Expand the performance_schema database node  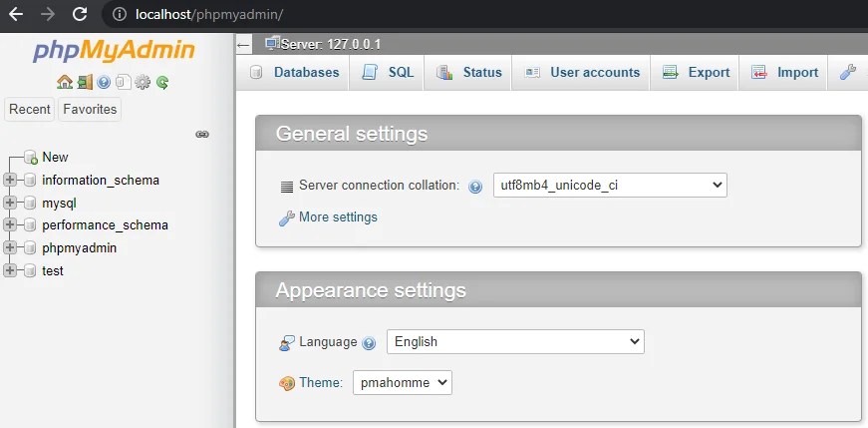pyautogui.click(x=9, y=224)
